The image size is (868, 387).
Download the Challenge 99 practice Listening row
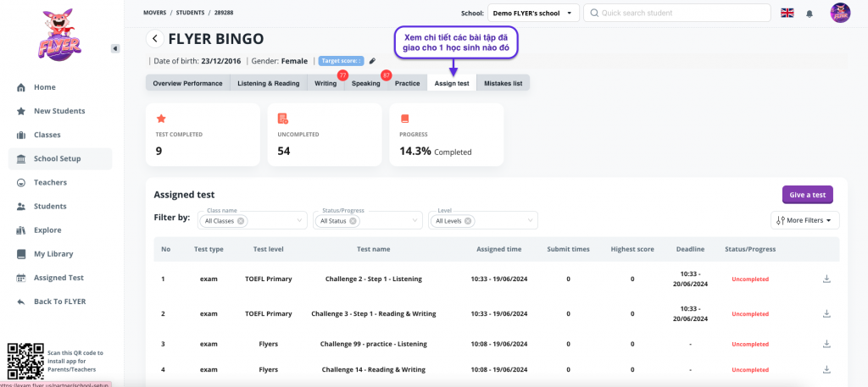pyautogui.click(x=826, y=344)
